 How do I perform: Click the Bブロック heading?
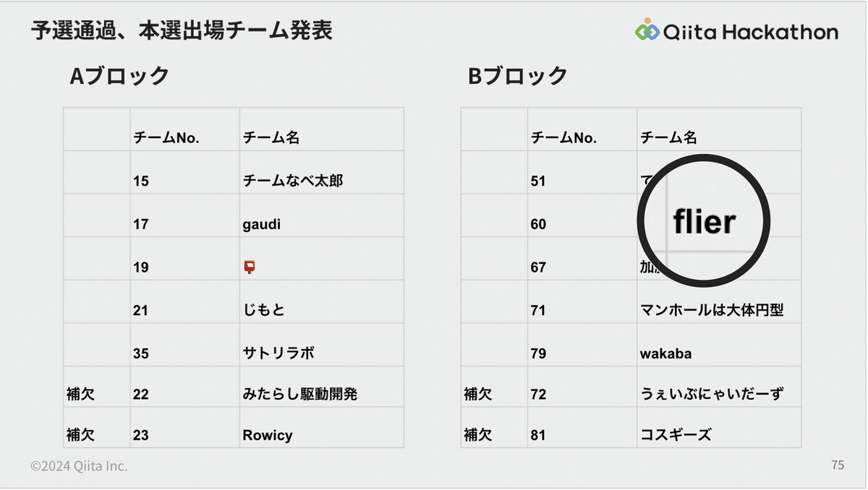(x=517, y=76)
